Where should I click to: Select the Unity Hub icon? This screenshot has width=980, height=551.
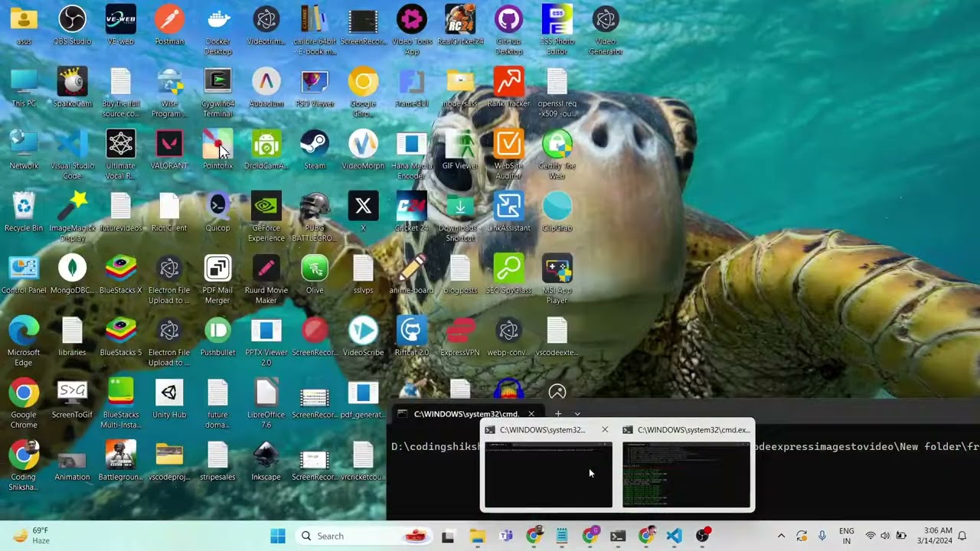[169, 398]
